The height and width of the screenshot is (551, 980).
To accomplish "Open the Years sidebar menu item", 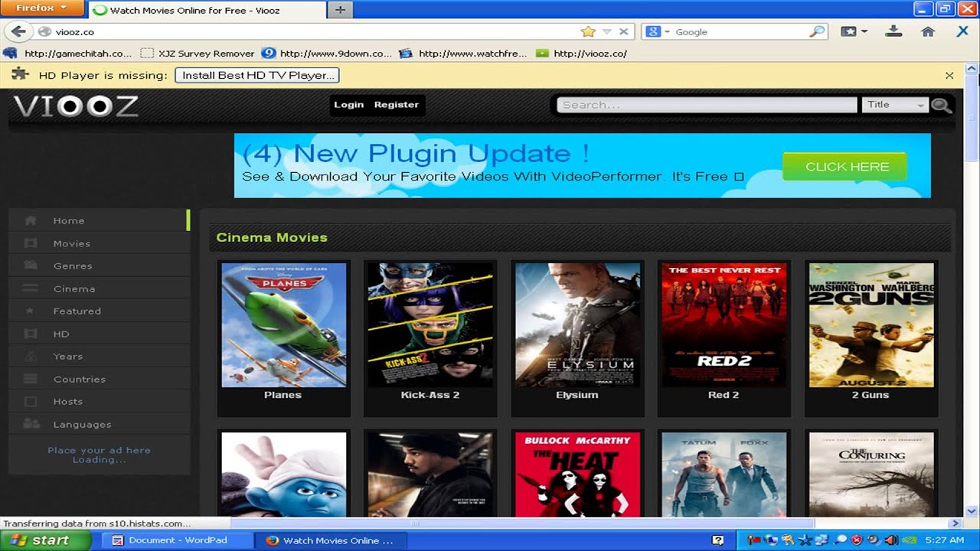I will 99,356.
